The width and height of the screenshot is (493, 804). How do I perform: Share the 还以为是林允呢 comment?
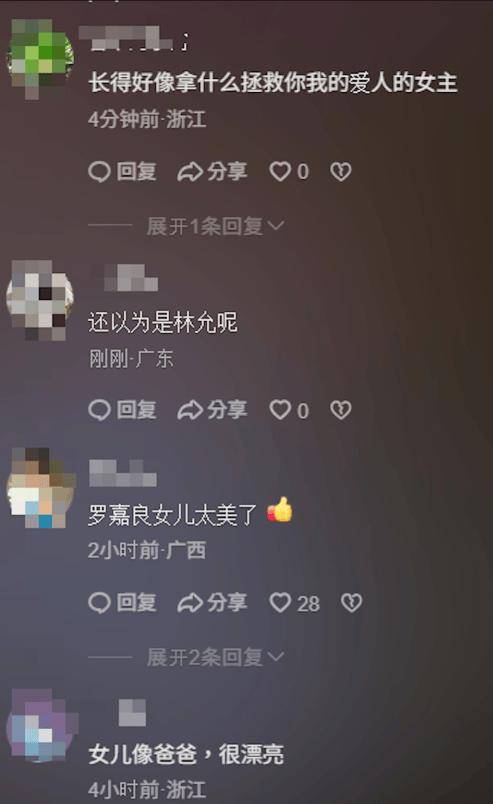tap(212, 410)
